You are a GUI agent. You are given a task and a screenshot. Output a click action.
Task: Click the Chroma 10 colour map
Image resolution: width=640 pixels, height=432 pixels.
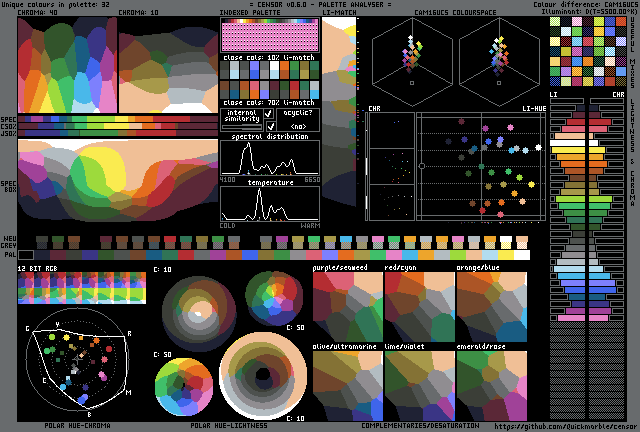[x=168, y=65]
